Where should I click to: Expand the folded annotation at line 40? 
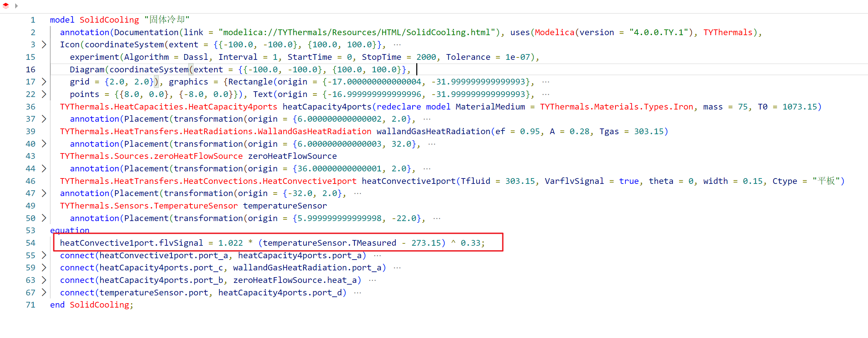44,144
